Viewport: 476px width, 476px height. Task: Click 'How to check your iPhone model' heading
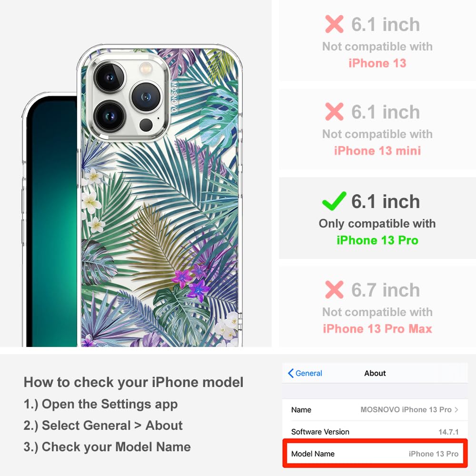(x=134, y=382)
